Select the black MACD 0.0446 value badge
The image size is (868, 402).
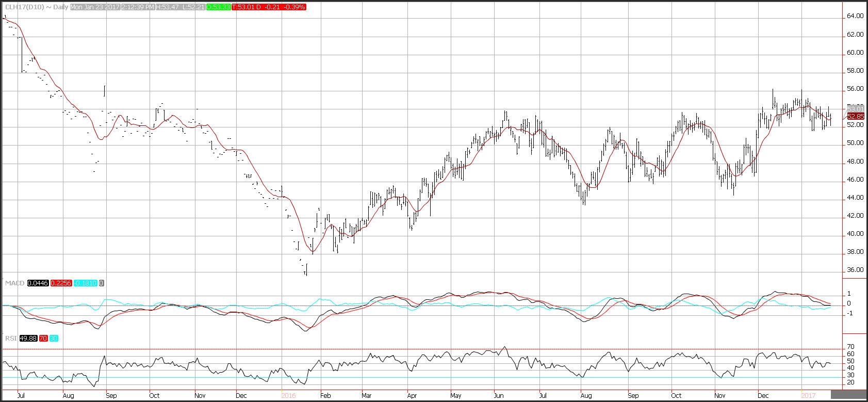tap(38, 283)
